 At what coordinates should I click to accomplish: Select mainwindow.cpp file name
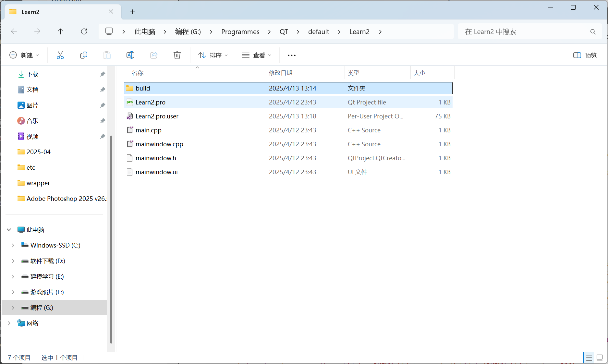coord(159,144)
